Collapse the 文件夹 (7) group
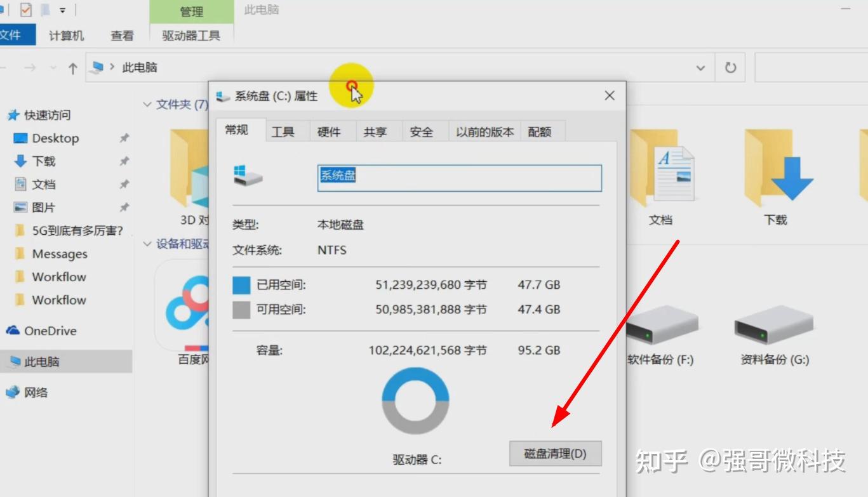 coord(147,104)
